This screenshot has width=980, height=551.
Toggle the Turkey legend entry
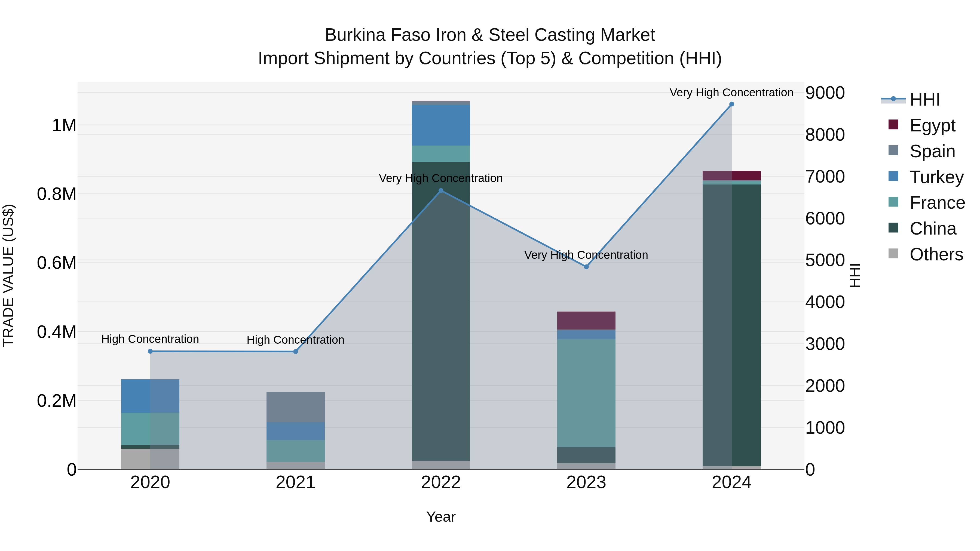926,177
